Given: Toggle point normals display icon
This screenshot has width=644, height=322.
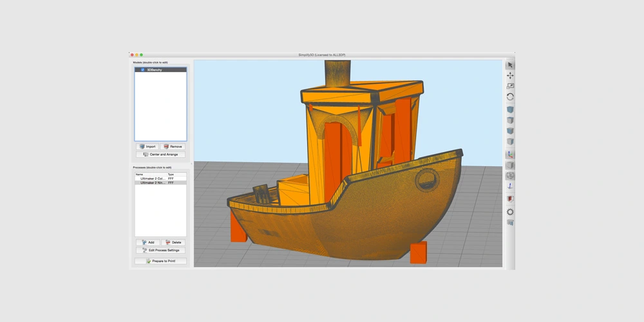Looking at the screenshot, I should click(x=510, y=187).
